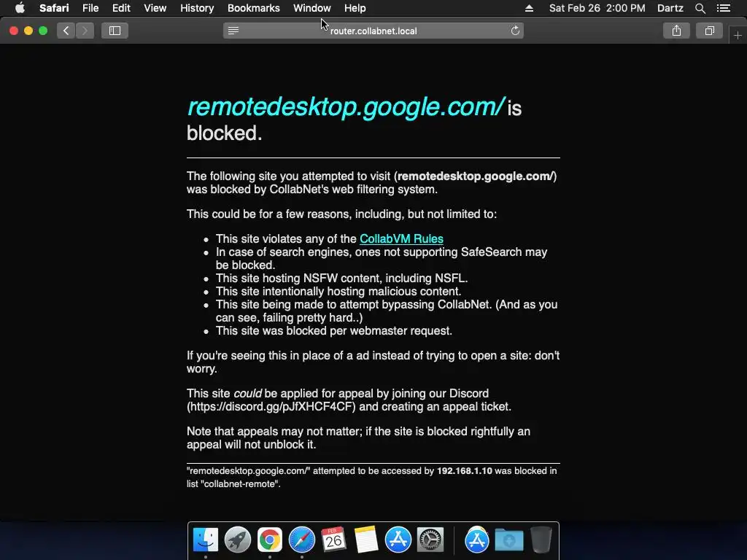The image size is (747, 560).
Task: Close the Safari window
Action: (14, 31)
